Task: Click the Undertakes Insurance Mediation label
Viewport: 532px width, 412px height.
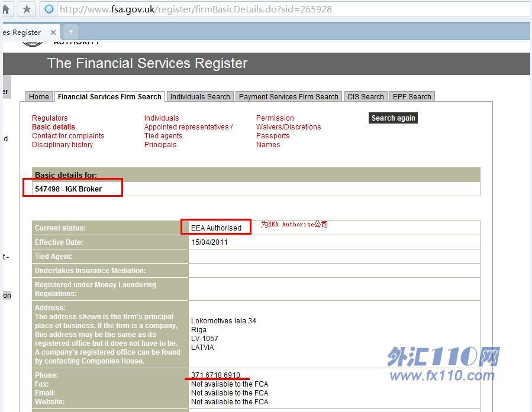Action: pyautogui.click(x=91, y=270)
